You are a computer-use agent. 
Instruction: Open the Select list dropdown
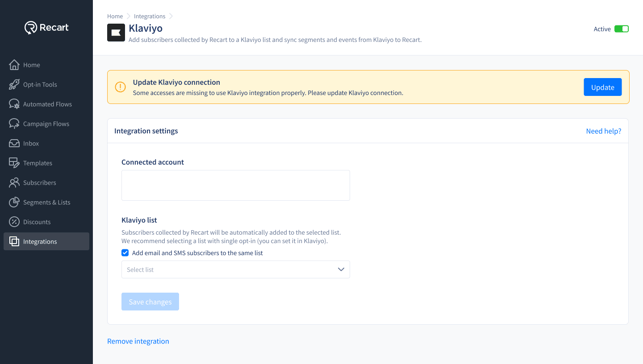pyautogui.click(x=235, y=269)
